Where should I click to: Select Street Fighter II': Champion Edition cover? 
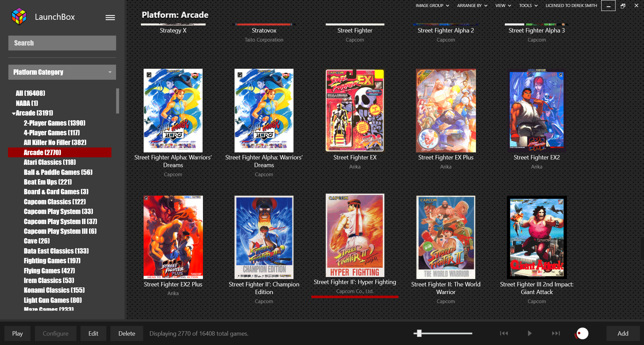(x=264, y=237)
